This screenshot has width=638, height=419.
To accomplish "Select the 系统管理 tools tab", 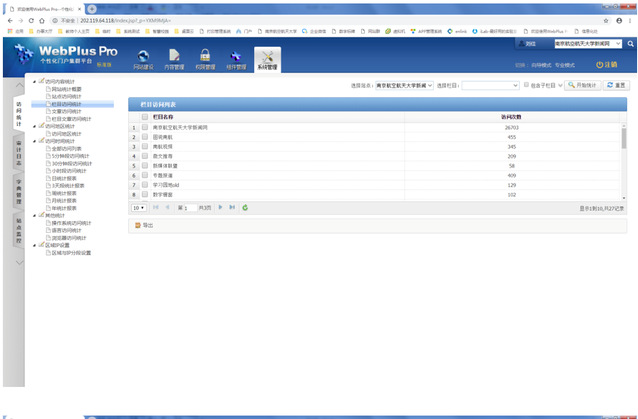I will (x=267, y=60).
